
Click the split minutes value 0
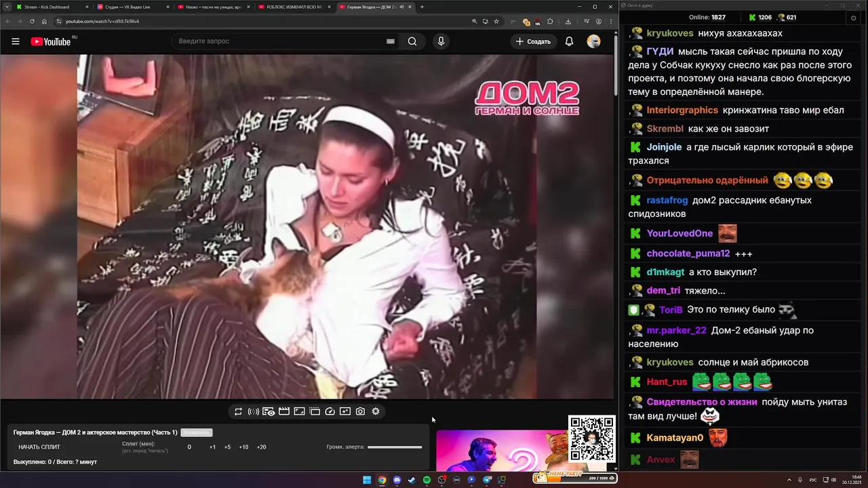click(x=189, y=447)
